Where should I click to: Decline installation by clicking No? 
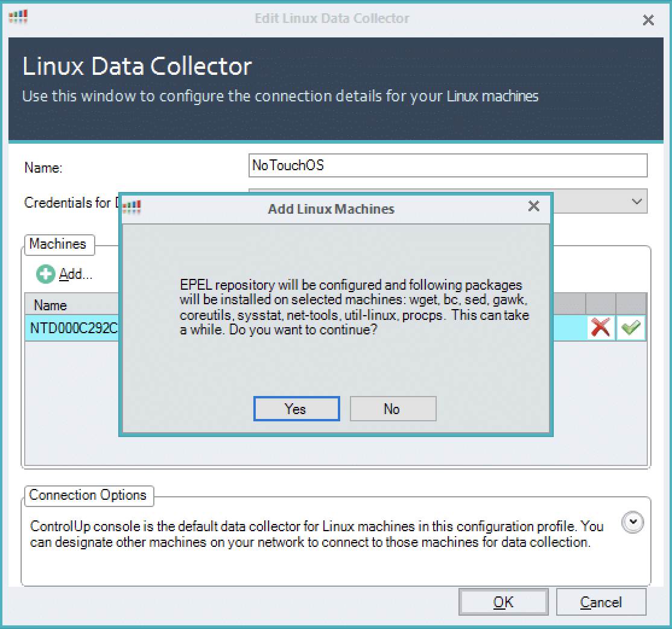pyautogui.click(x=393, y=409)
